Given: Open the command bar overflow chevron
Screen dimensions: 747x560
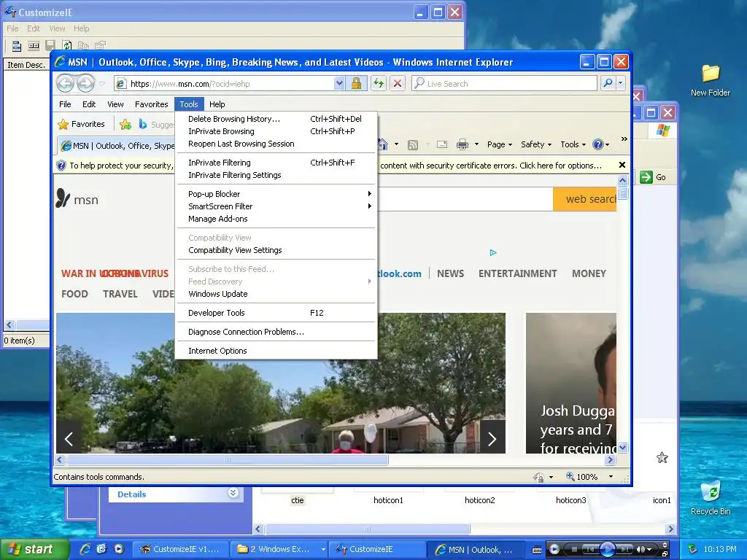Looking at the screenshot, I should click(624, 139).
